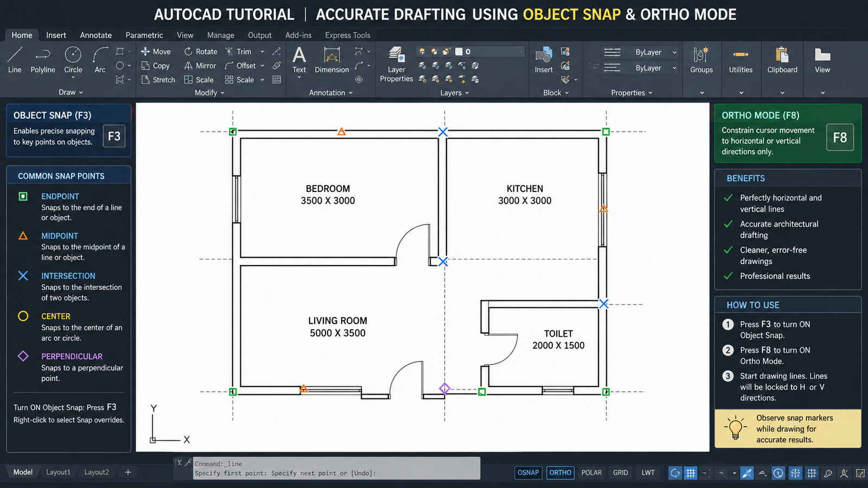Screen dimensions: 868x488
Task: Open the Parametric ribbon tab
Action: pyautogui.click(x=144, y=35)
